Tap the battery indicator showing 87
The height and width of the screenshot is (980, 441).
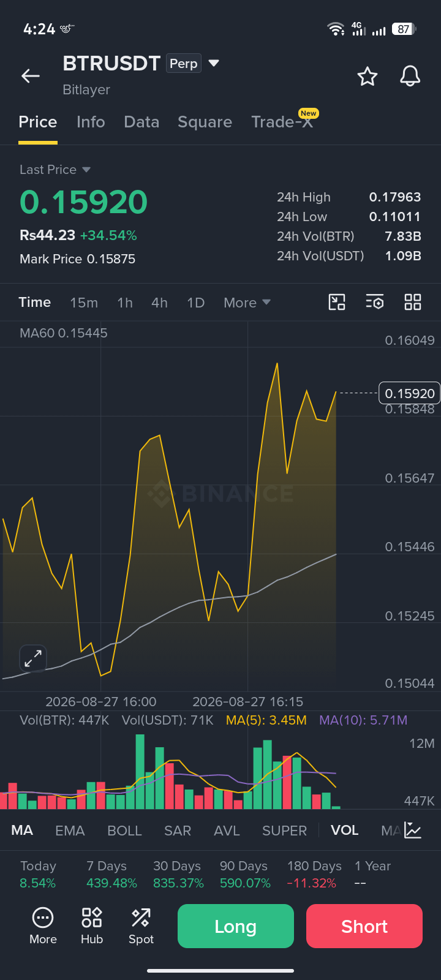pos(404,29)
